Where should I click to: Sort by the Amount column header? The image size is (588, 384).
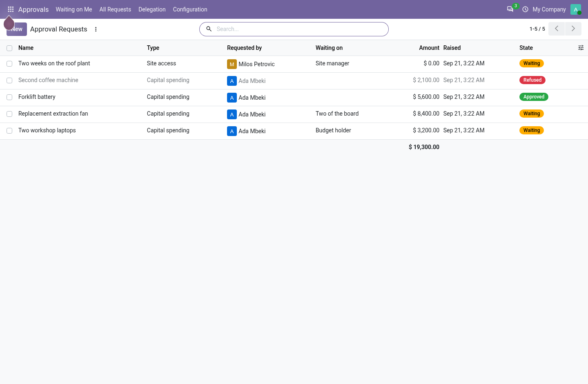(429, 48)
